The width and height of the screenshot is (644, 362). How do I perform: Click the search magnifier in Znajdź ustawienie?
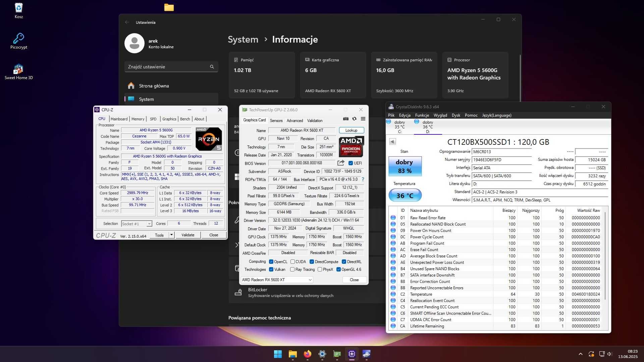(x=212, y=67)
